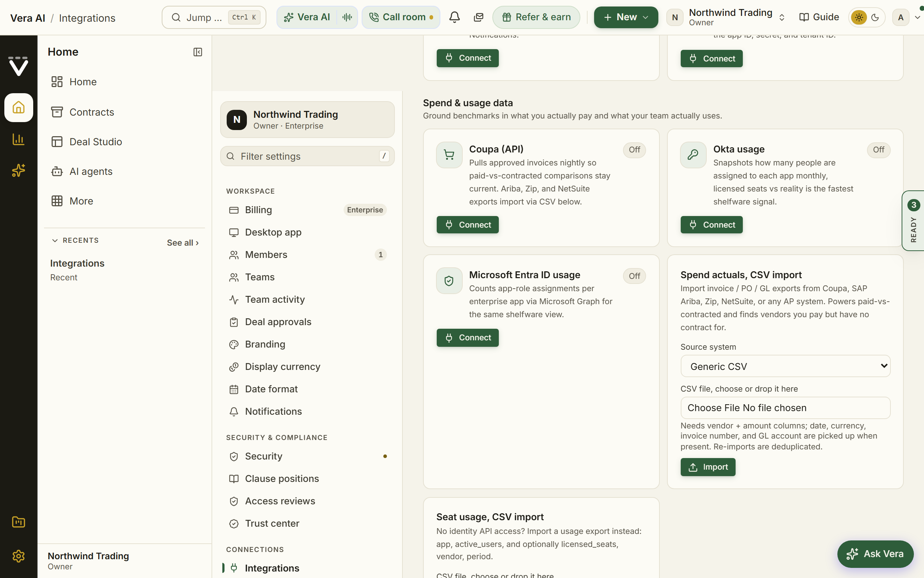Click the Filter settings search field
The width and height of the screenshot is (924, 578).
tap(308, 156)
